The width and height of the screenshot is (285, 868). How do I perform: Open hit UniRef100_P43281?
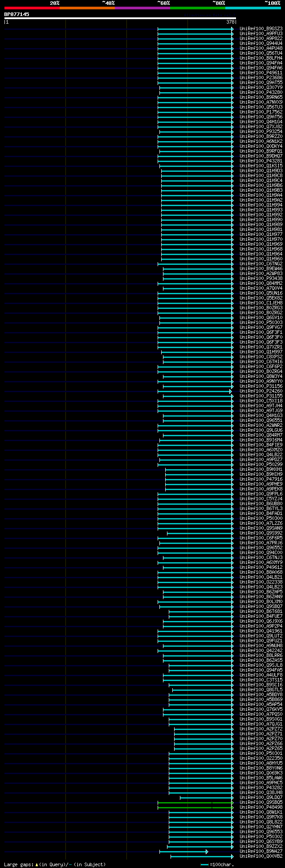261,161
